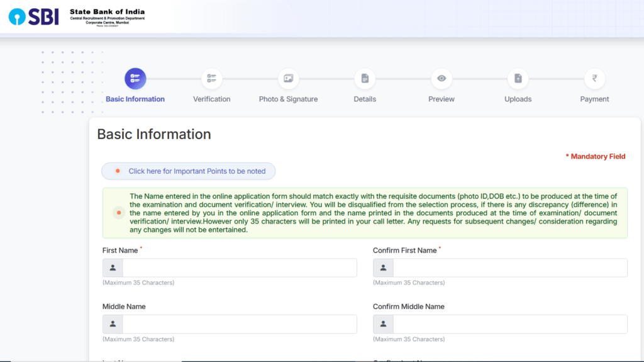Select the Verification step icon

tap(211, 79)
